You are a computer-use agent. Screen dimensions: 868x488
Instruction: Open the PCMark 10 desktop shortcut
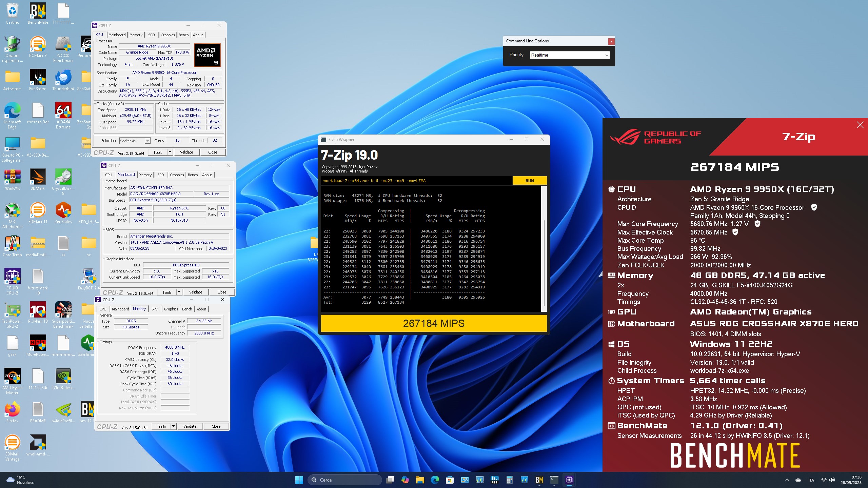click(x=38, y=312)
